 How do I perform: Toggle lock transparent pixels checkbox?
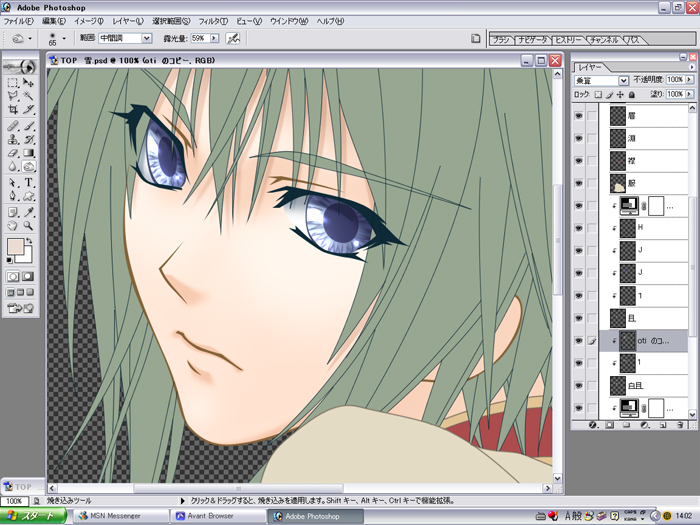tap(598, 95)
